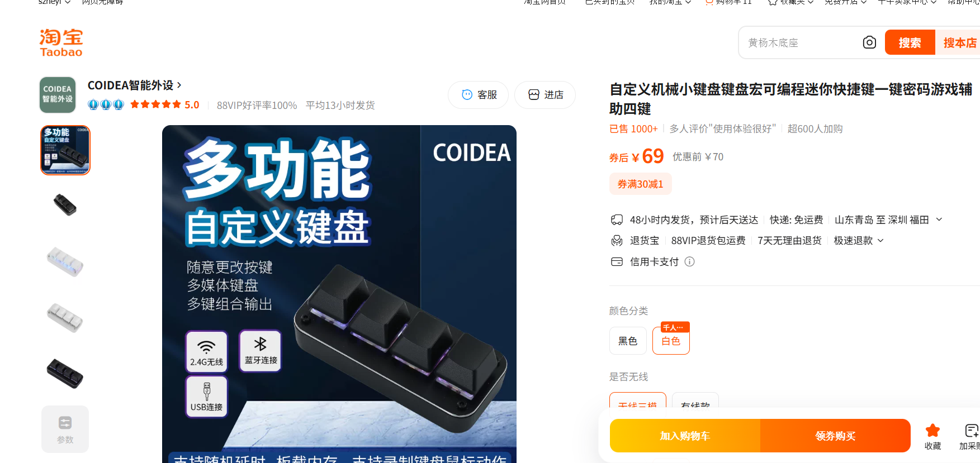Click the 收藏 star icon
Viewport: 980px width, 463px height.
click(932, 431)
